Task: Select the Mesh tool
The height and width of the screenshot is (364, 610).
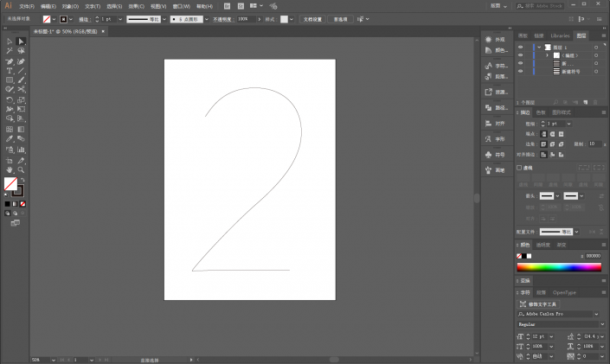Action: tap(10, 129)
